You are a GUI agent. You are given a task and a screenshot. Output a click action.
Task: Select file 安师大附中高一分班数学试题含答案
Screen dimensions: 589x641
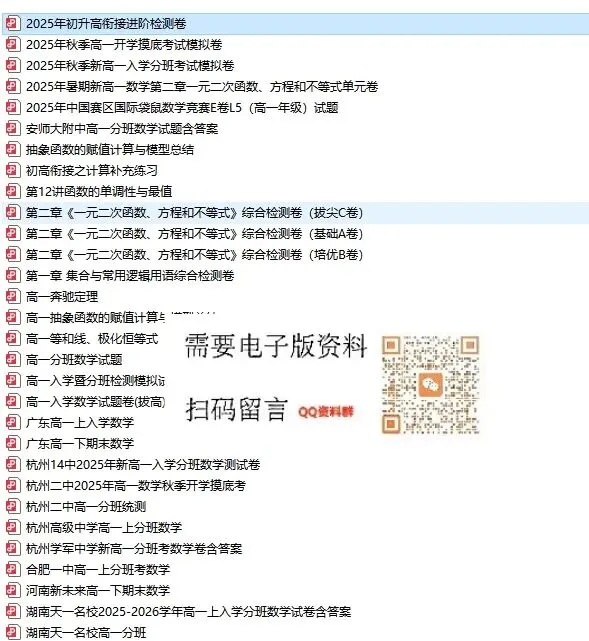(122, 128)
